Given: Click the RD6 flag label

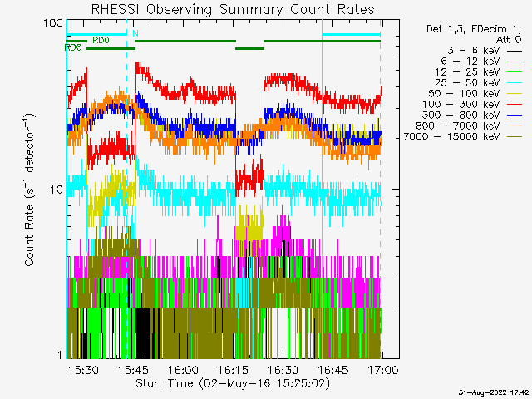Looking at the screenshot, I should 73,47.
